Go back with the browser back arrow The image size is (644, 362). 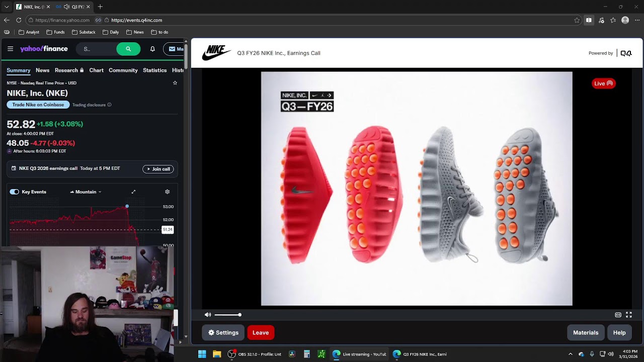pyautogui.click(x=7, y=20)
